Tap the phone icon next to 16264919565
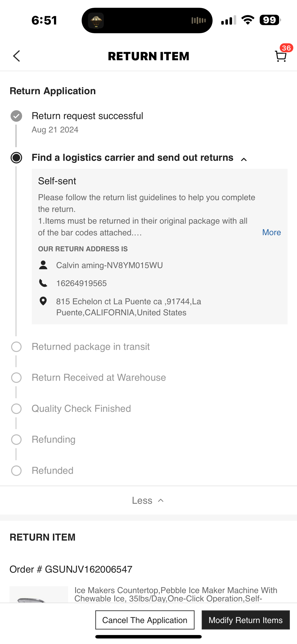The height and width of the screenshot is (644, 297). tap(43, 283)
